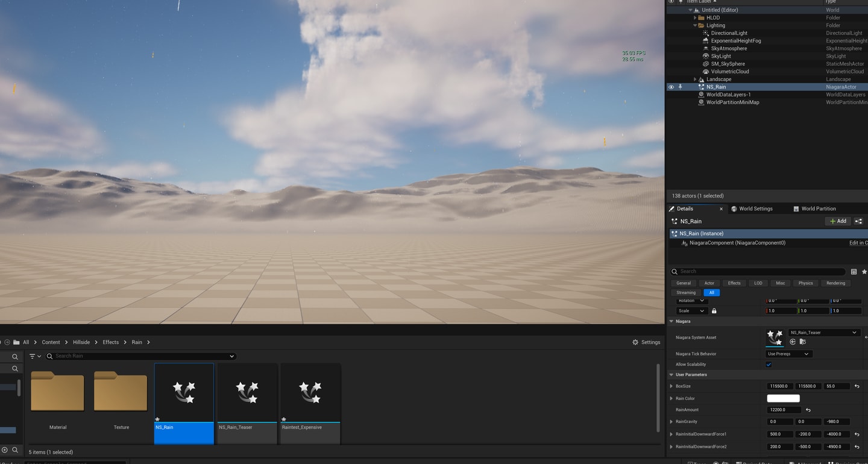Screen dimensions: 868x464
Task: Click the Physics property filter
Action: pyautogui.click(x=806, y=283)
